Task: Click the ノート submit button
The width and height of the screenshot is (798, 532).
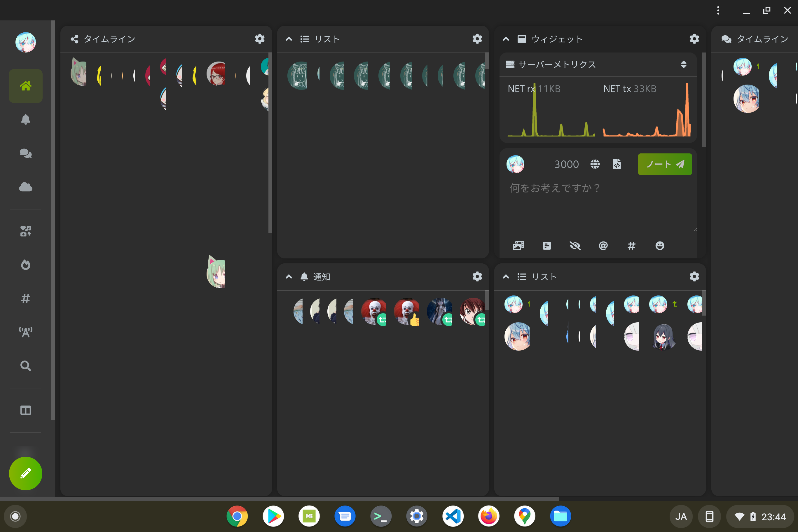Action: 665,164
